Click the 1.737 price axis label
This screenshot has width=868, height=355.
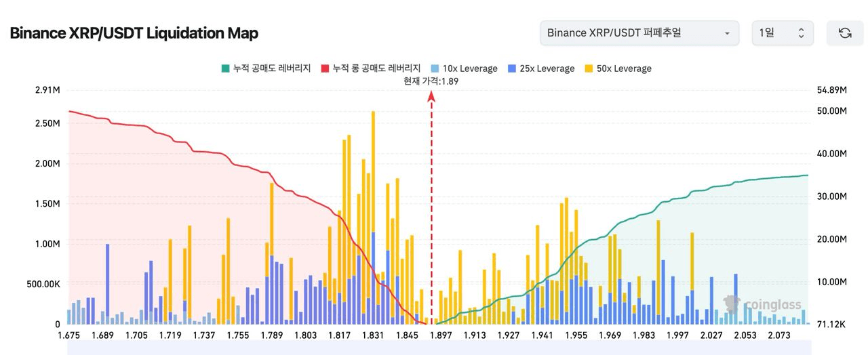tap(204, 335)
